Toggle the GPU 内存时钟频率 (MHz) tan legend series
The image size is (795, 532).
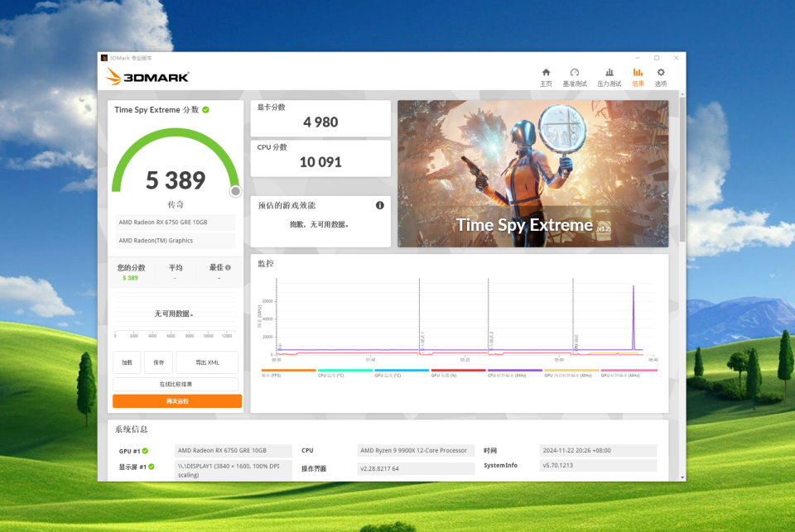[x=571, y=373]
